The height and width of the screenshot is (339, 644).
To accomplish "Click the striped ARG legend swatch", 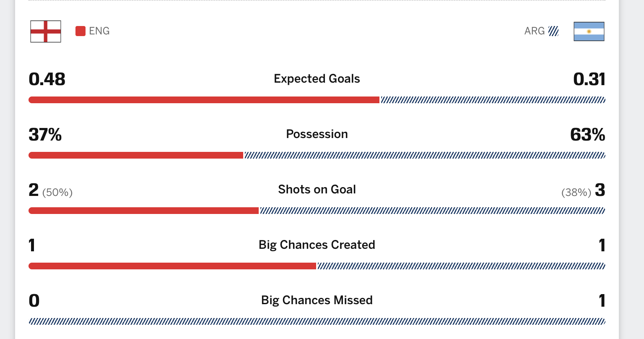I will [553, 31].
